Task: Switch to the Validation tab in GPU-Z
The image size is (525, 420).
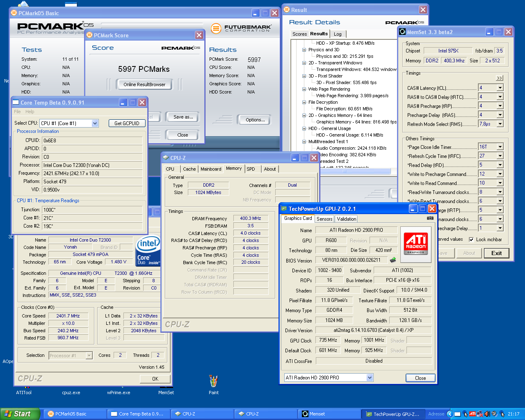Action: pyautogui.click(x=347, y=219)
